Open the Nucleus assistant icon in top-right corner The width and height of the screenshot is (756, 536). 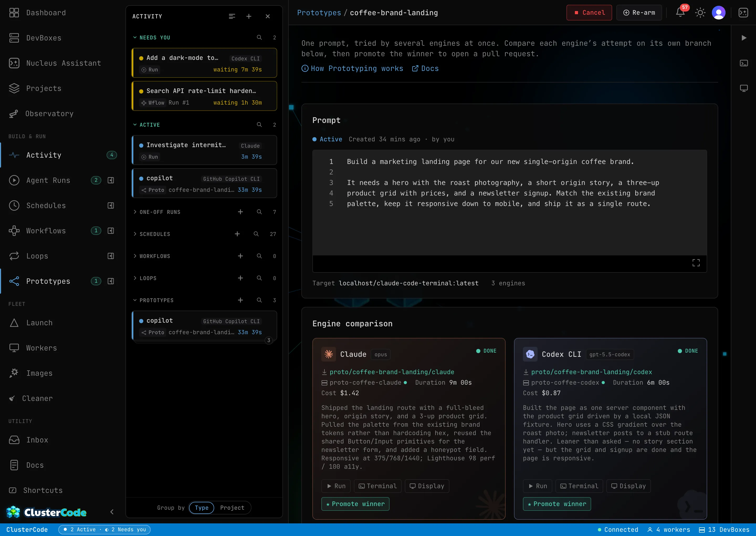(743, 13)
